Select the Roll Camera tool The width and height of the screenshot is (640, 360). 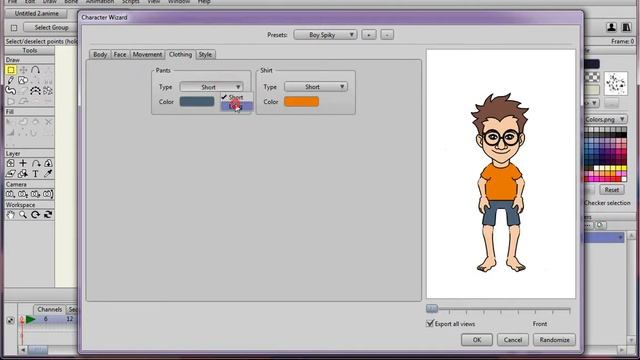[36, 194]
